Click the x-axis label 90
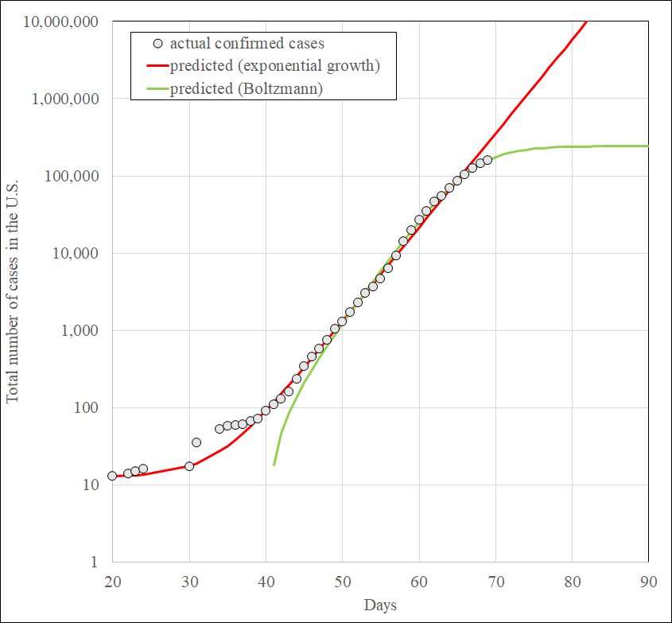The width and height of the screenshot is (672, 623). point(648,582)
